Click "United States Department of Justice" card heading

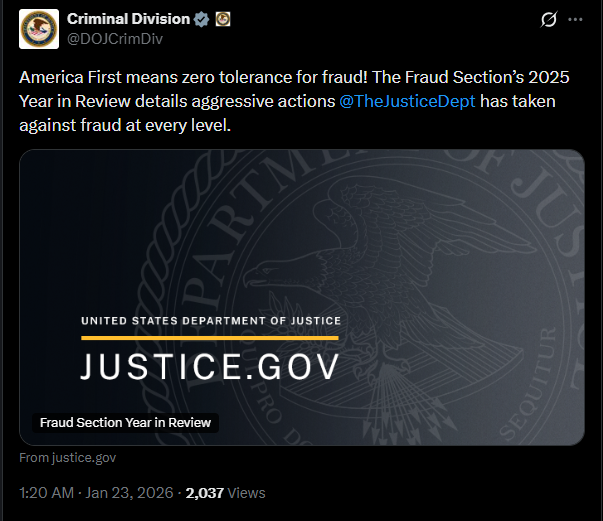point(210,321)
